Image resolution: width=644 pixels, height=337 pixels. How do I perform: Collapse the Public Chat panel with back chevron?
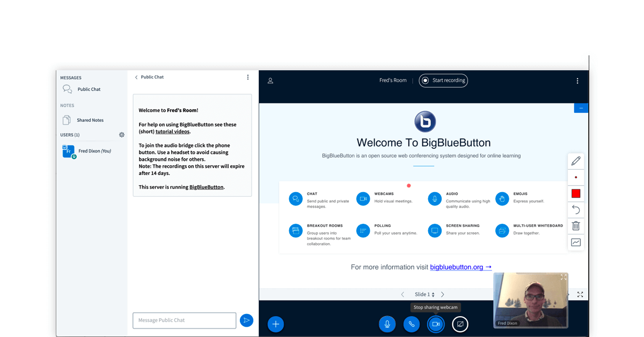point(136,77)
